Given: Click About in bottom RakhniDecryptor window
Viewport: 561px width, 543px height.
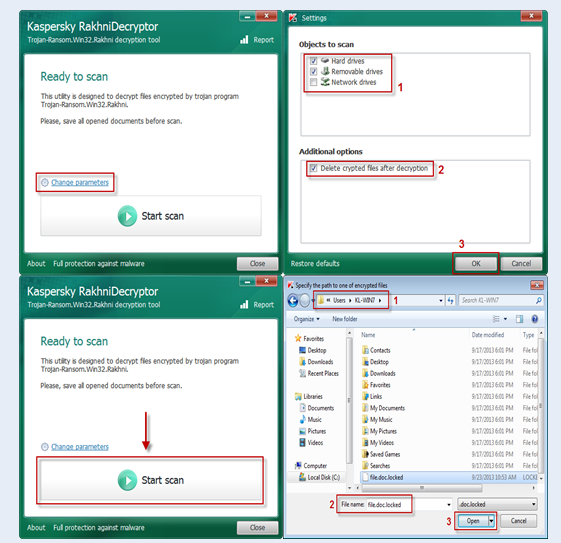Looking at the screenshot, I should pyautogui.click(x=36, y=527).
